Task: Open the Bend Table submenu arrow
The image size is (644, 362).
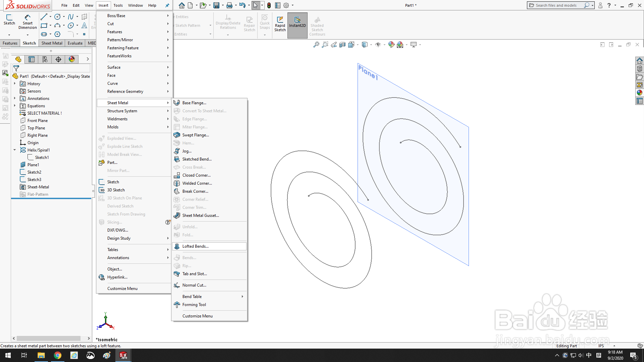Action: click(242, 296)
